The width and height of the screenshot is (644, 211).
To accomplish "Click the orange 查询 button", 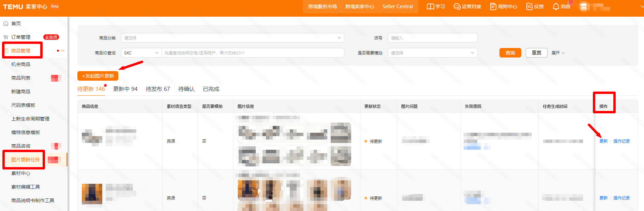I will tap(510, 53).
